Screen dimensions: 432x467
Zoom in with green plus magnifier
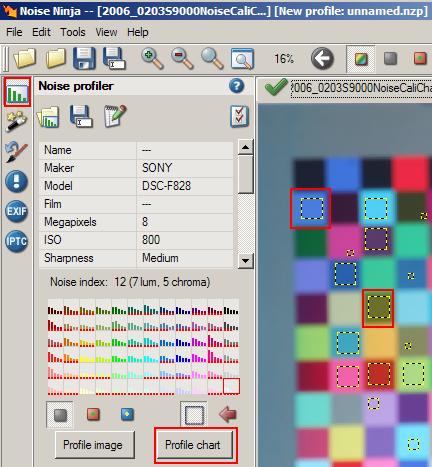[152, 58]
